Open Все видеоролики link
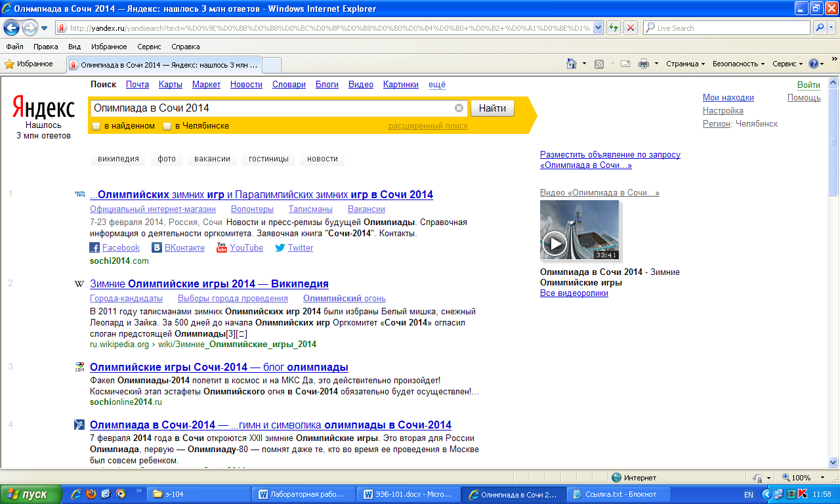The width and height of the screenshot is (840, 504). (x=574, y=293)
